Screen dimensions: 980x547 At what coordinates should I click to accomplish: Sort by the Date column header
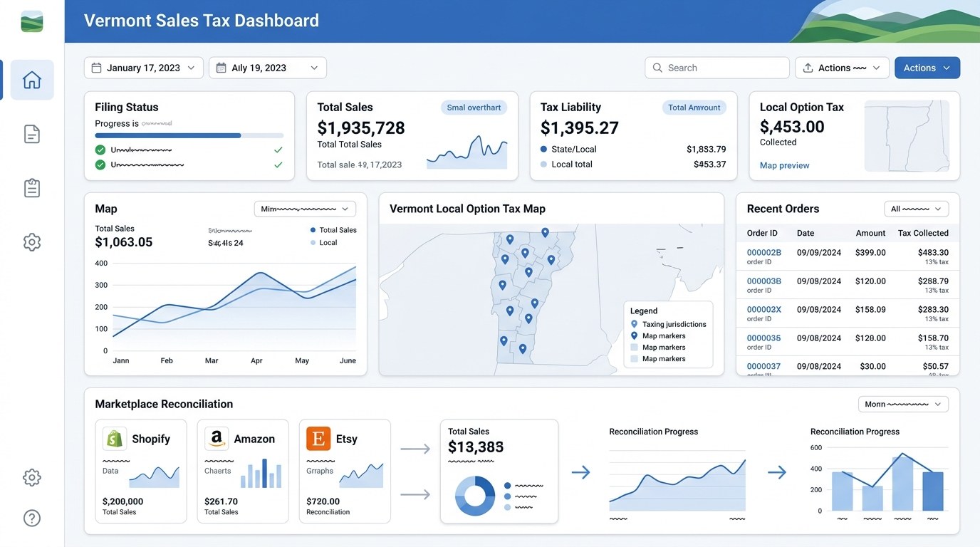click(x=806, y=233)
